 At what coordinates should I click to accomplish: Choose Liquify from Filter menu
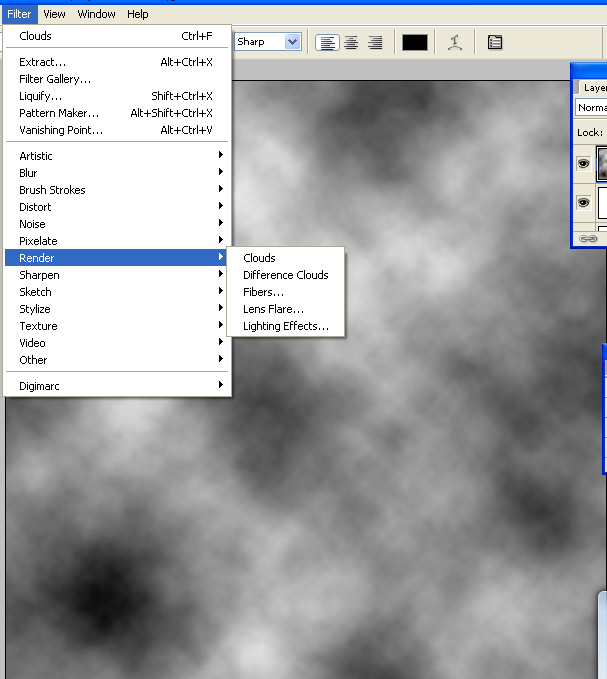[x=116, y=96]
